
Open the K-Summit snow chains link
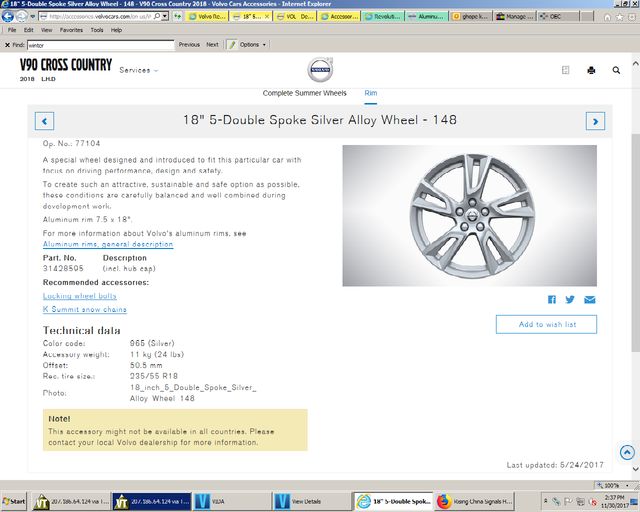pyautogui.click(x=84, y=309)
